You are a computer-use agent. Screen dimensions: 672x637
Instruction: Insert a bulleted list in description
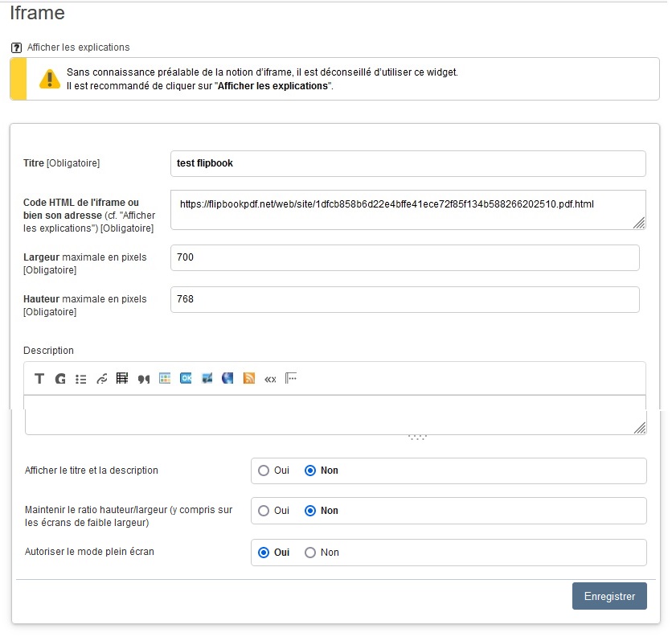81,379
